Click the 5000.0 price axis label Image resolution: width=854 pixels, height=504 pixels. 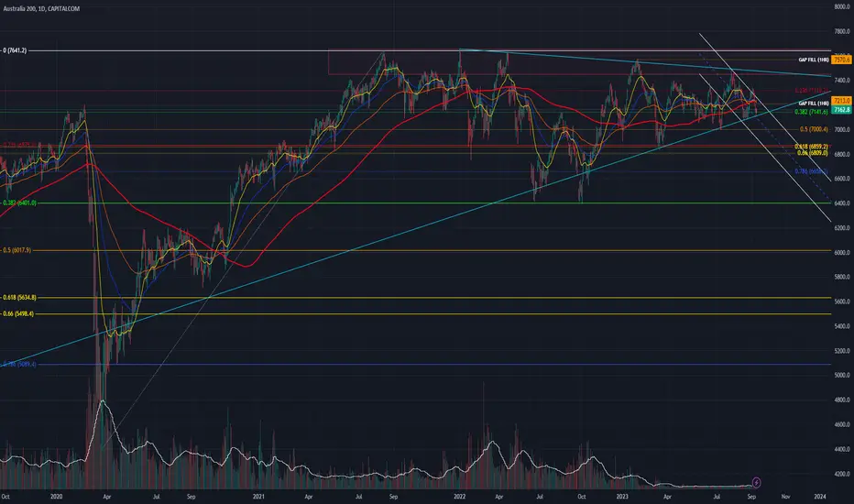(x=841, y=375)
